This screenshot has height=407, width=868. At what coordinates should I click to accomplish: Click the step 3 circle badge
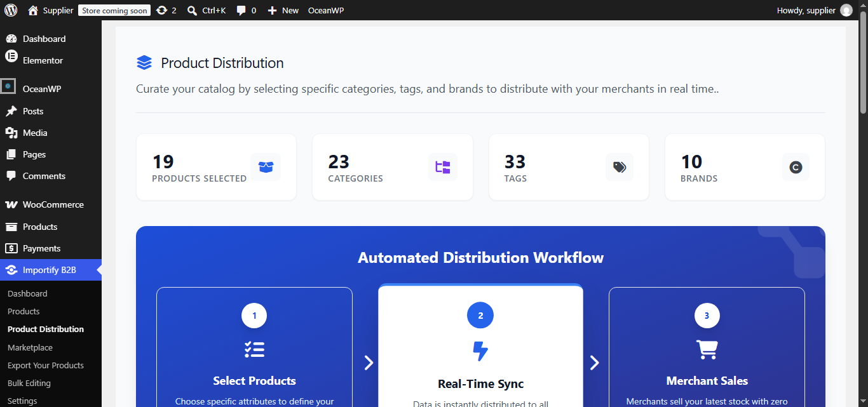coord(707,316)
